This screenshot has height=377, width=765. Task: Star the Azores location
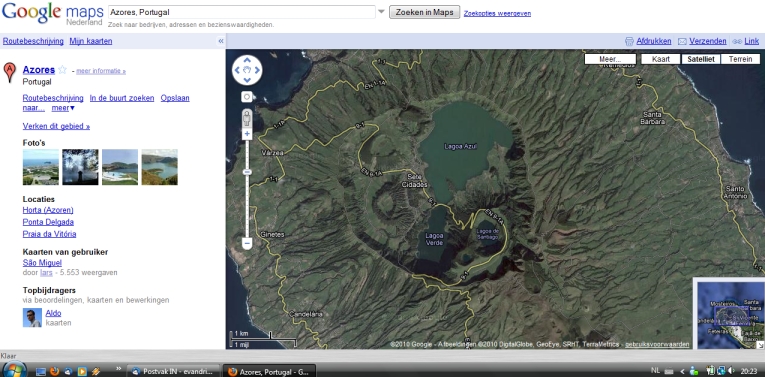[x=62, y=70]
